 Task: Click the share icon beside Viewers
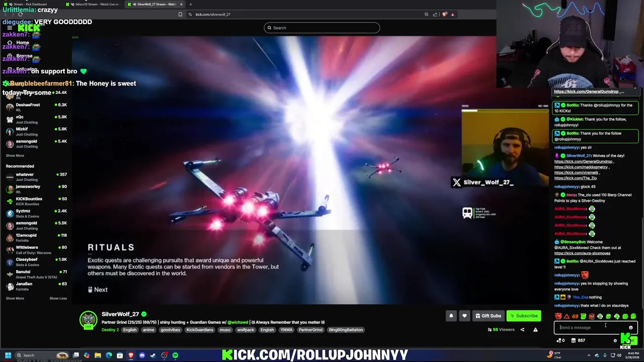click(x=522, y=330)
